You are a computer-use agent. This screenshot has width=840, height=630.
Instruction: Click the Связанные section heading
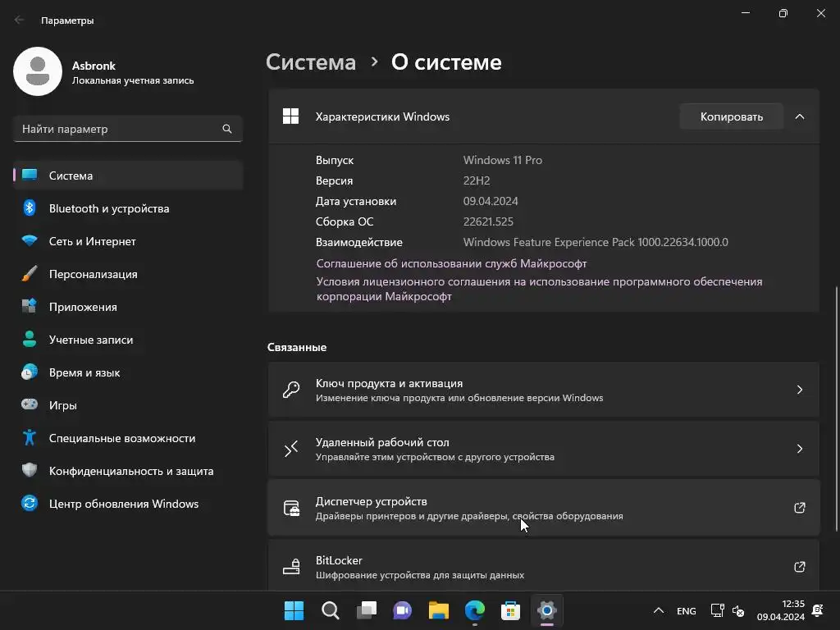pyautogui.click(x=297, y=347)
